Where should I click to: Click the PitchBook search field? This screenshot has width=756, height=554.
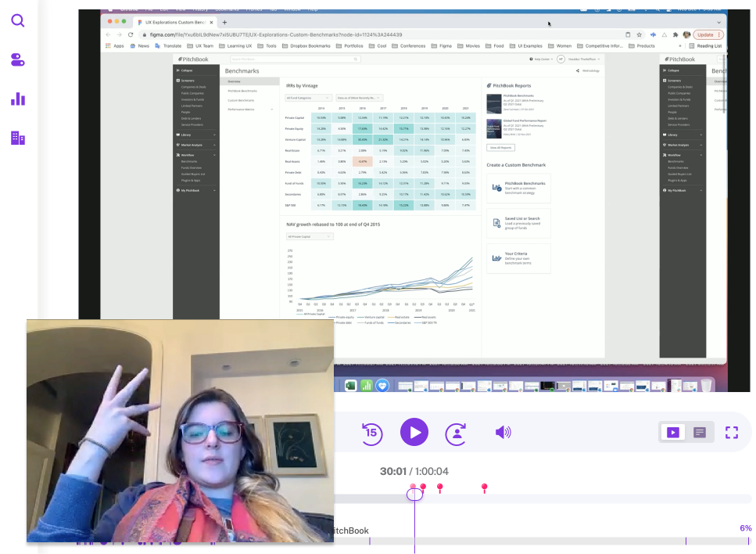point(295,59)
